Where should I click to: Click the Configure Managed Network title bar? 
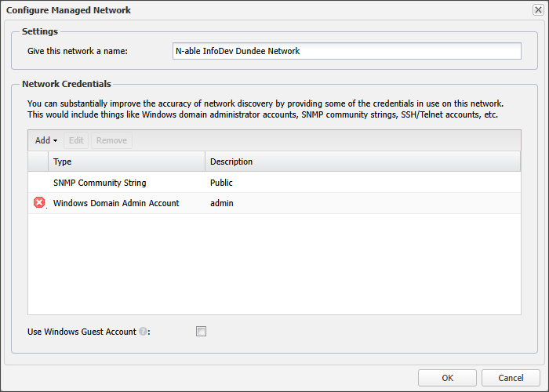pyautogui.click(x=235, y=10)
